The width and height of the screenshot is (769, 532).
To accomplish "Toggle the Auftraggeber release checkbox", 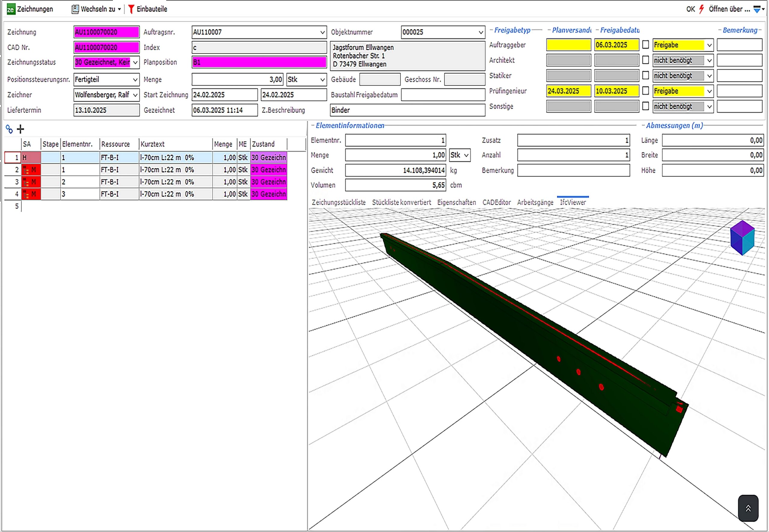I will (x=646, y=45).
